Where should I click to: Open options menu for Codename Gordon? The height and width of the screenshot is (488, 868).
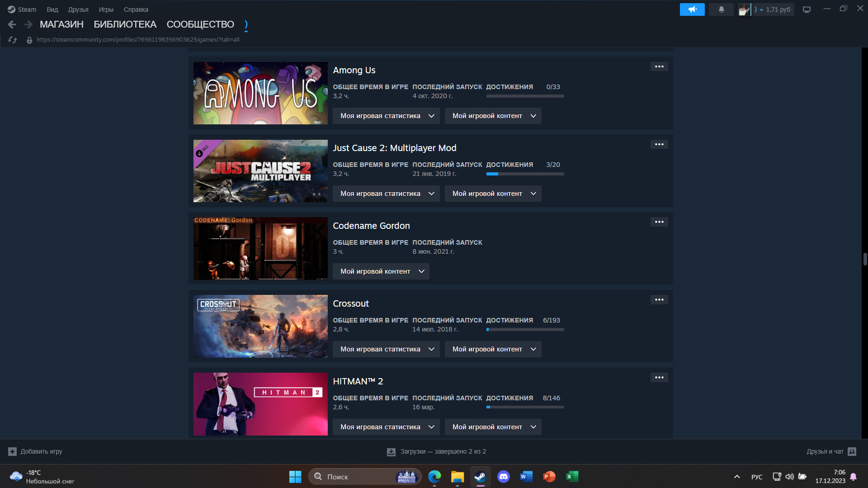pyautogui.click(x=659, y=222)
